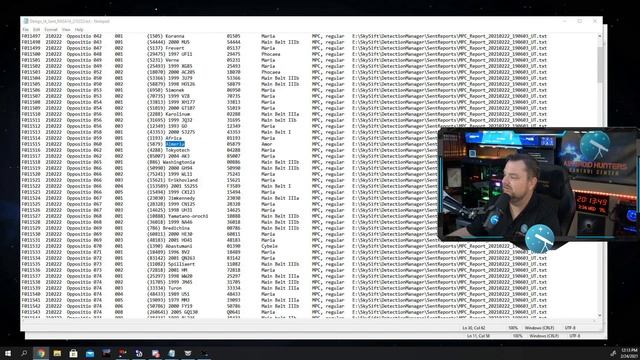Open the taskbar search magnifier
640x360 pixels.
tap(24, 353)
